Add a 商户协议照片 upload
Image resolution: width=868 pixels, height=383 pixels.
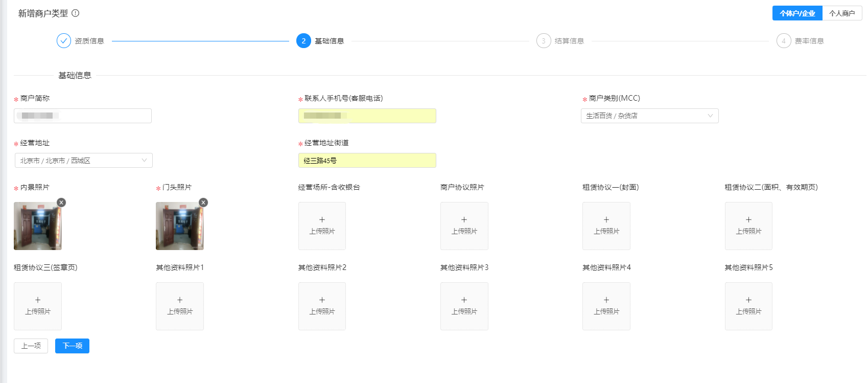tap(464, 226)
